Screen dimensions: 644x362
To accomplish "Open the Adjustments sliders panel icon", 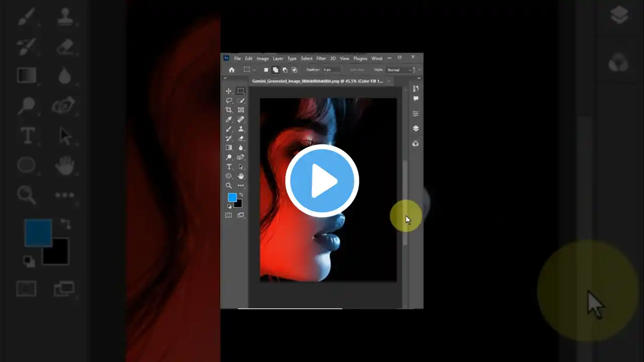I will point(416,114).
